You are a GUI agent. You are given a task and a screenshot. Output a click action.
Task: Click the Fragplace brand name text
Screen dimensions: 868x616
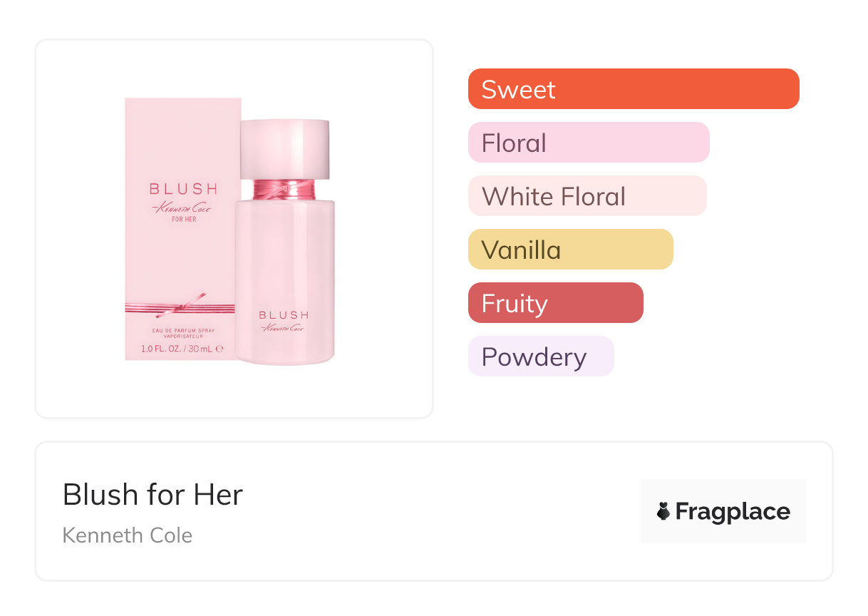pos(733,511)
